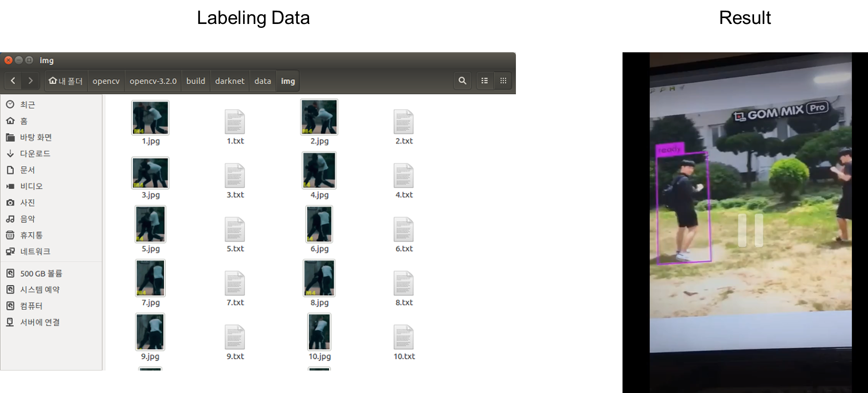
Task: Click the 내 폴더 home breadcrumb
Action: (x=66, y=81)
